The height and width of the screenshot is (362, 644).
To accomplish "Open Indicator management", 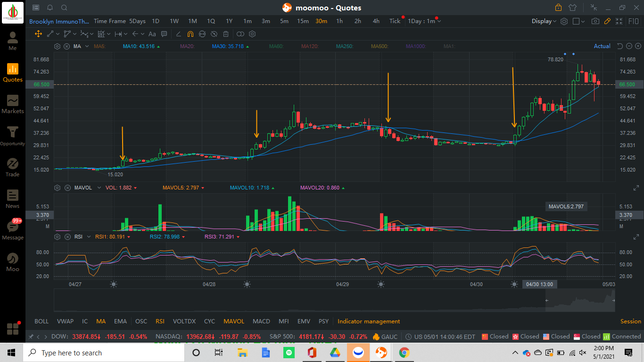I will [369, 321].
